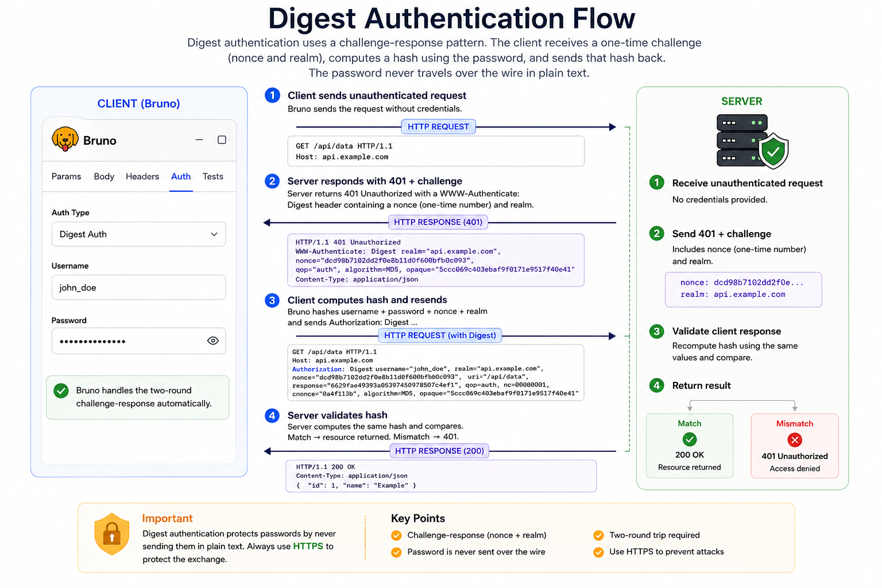Image resolution: width=882 pixels, height=588 pixels.
Task: Click the server shield checkmark icon
Action: [773, 151]
